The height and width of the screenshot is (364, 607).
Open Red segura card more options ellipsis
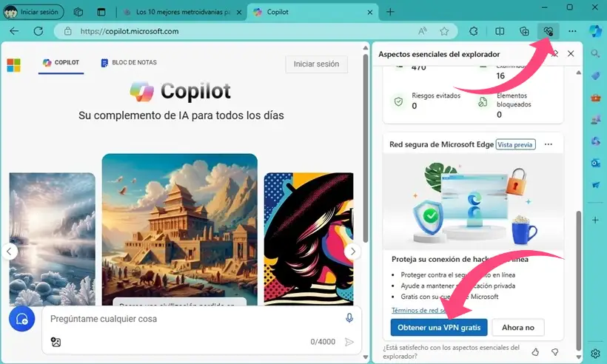(549, 144)
